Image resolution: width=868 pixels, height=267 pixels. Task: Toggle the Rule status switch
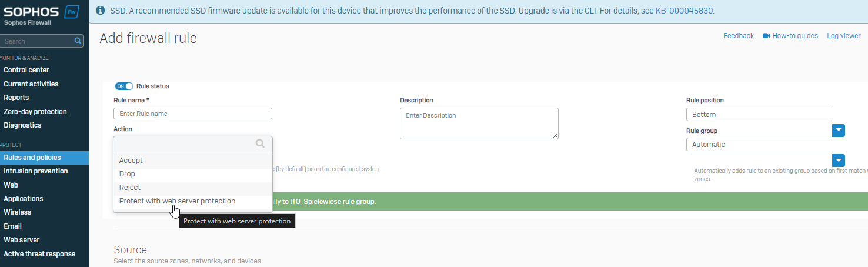pyautogui.click(x=124, y=86)
